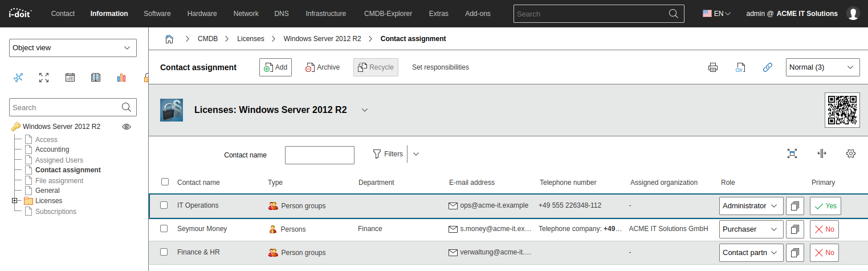Check the Finance & HR row checkbox
868x271 pixels.
coord(164,252)
